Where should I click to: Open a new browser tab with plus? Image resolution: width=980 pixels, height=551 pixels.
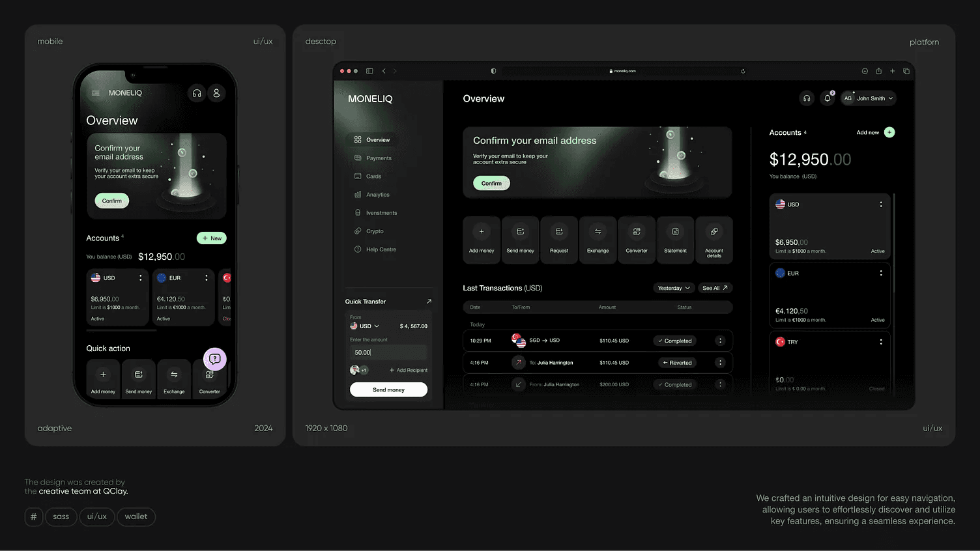893,71
